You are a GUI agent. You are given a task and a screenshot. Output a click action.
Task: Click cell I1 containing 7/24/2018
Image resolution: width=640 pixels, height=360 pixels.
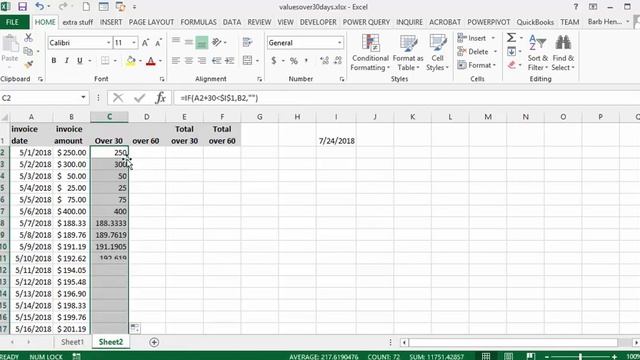[x=336, y=135]
